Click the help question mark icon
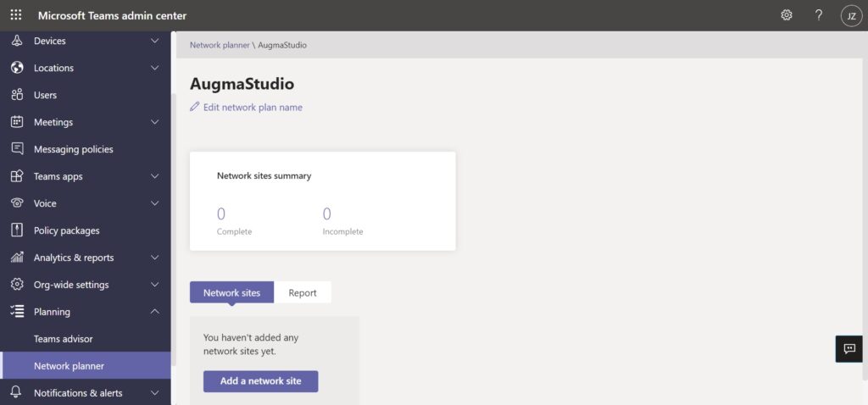The width and height of the screenshot is (868, 405). (x=819, y=15)
